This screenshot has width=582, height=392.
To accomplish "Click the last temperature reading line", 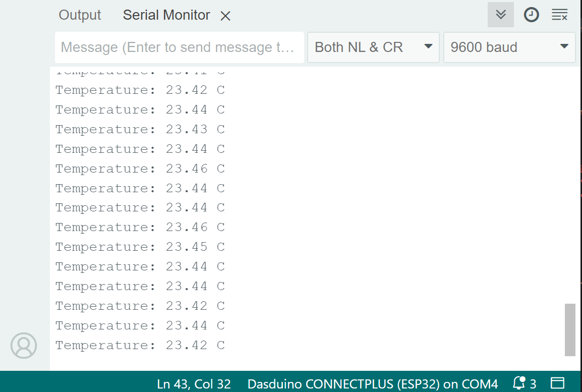I will point(140,345).
